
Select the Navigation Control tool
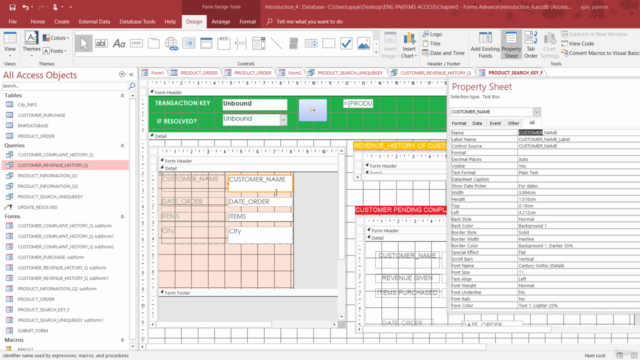(207, 43)
